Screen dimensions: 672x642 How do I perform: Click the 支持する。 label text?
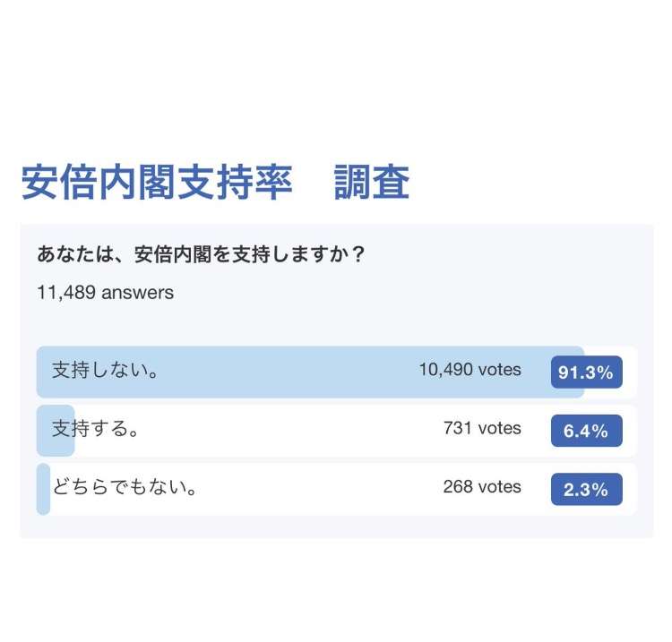click(x=95, y=428)
